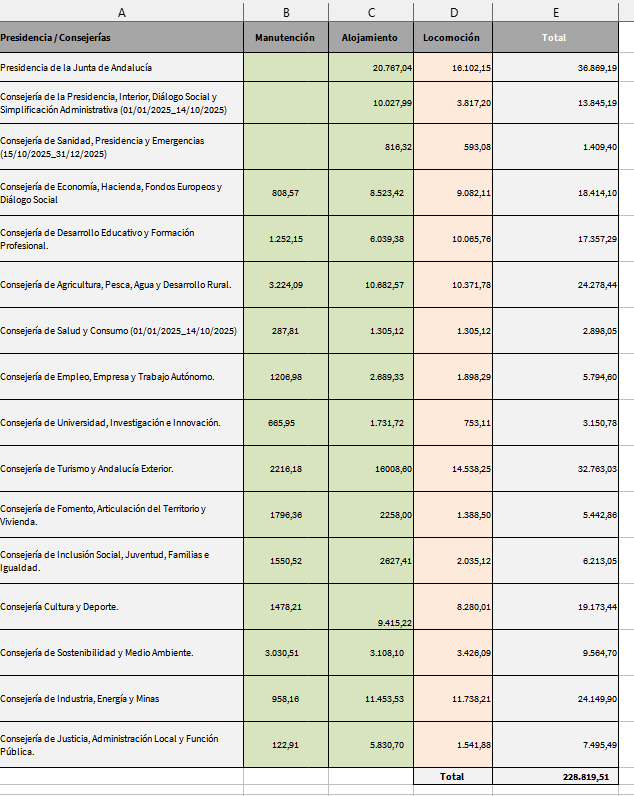The width and height of the screenshot is (634, 796).
Task: Select 'Consejería de Universidad, Investigación' cell
Action: (121, 423)
